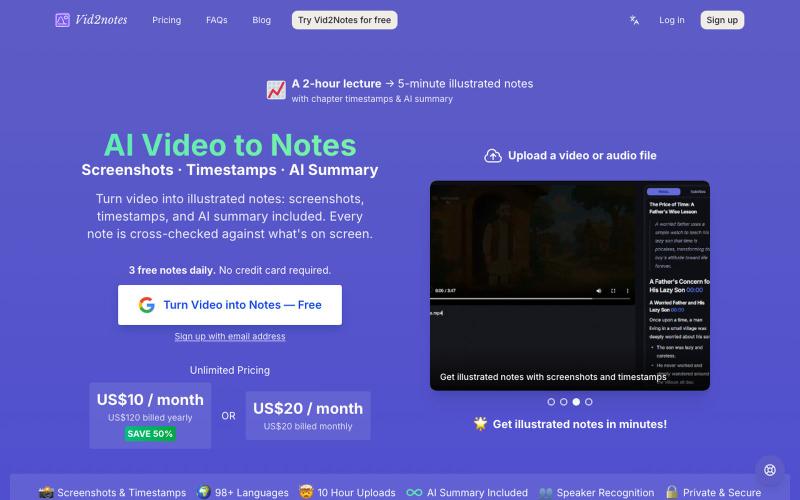Click the SAVE 50% badge

(150, 434)
